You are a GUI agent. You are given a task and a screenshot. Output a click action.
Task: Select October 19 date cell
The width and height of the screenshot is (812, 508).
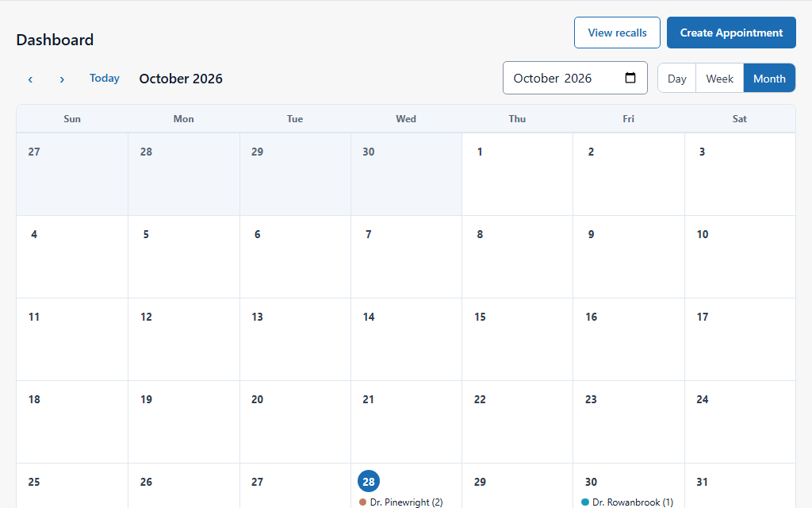[184, 421]
